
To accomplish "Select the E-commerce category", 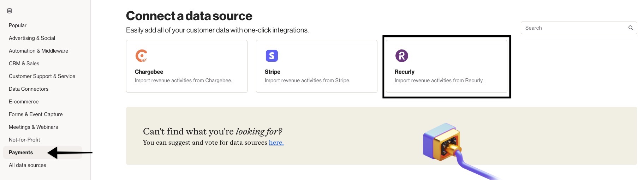I will coord(24,102).
